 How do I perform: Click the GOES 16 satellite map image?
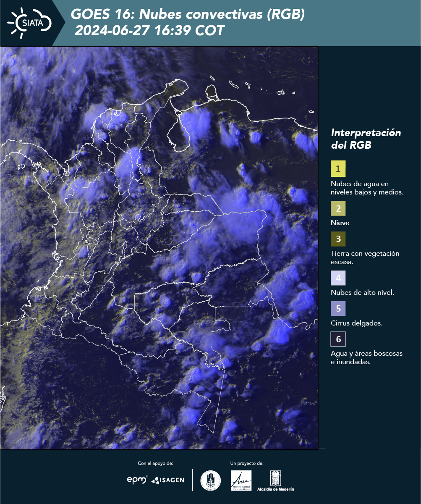click(x=160, y=248)
